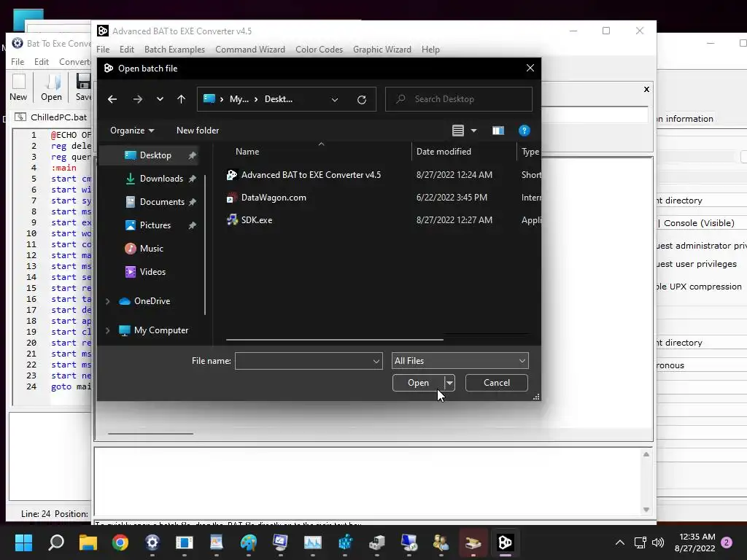Unpin Desktop using its pin icon
747x560 pixels.
(192, 155)
